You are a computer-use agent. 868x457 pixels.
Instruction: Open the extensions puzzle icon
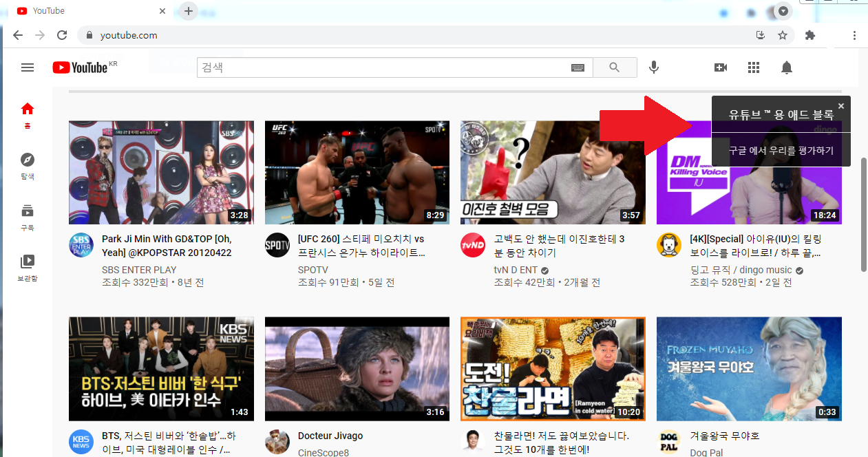coord(810,35)
